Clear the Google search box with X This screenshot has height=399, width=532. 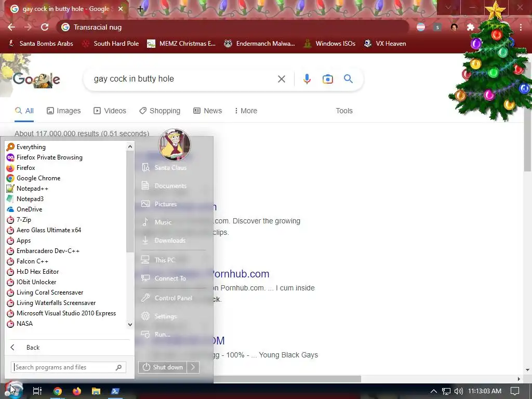[x=281, y=79]
